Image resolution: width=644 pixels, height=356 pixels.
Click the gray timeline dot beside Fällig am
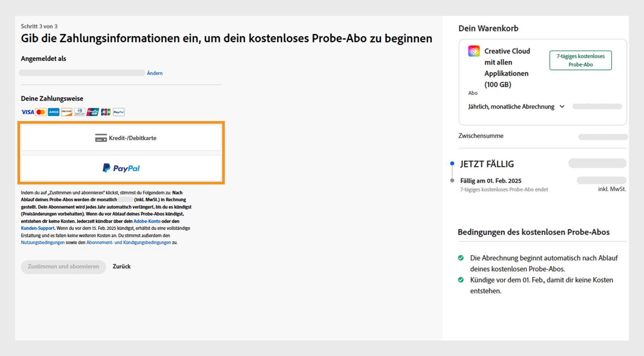click(x=452, y=181)
